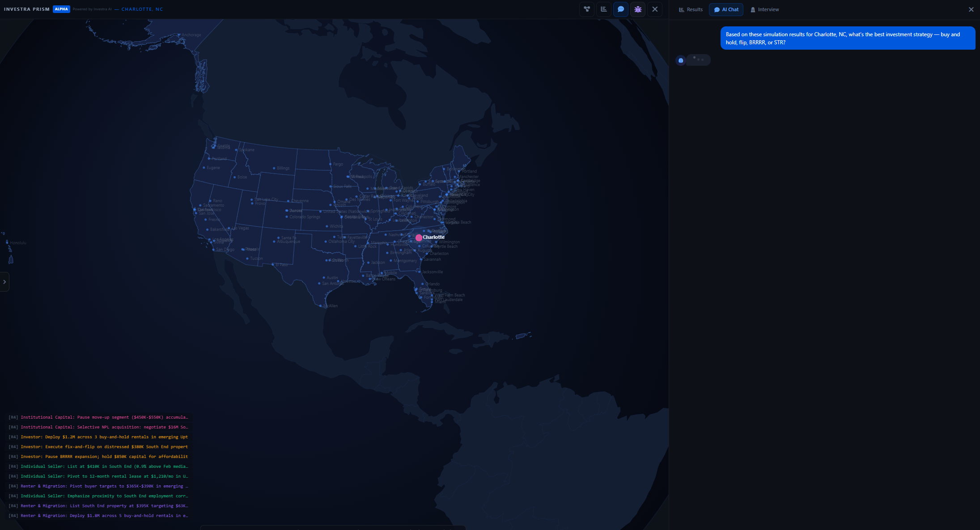This screenshot has width=980, height=530.
Task: Open the Interview tab
Action: [764, 9]
